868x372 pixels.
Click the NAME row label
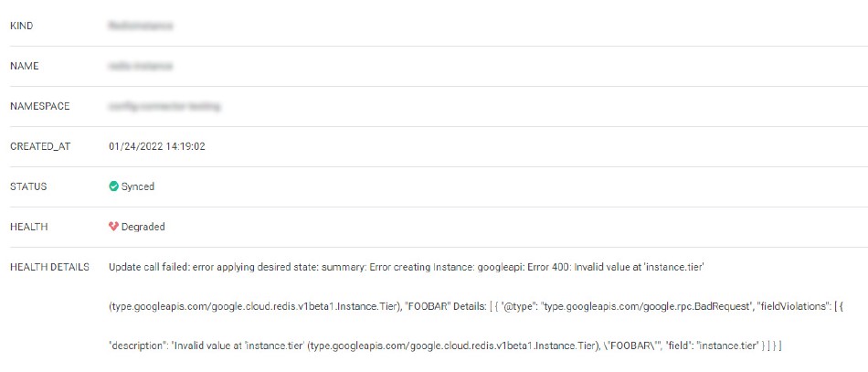(24, 66)
